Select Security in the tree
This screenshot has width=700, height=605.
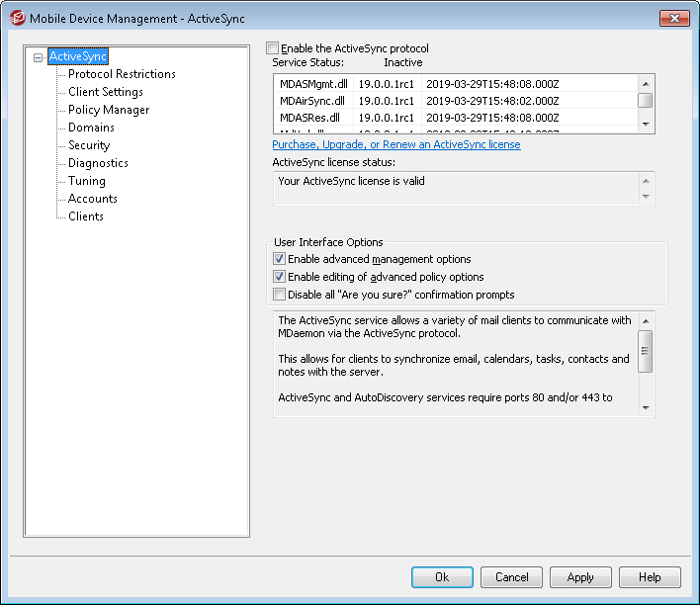coord(89,145)
